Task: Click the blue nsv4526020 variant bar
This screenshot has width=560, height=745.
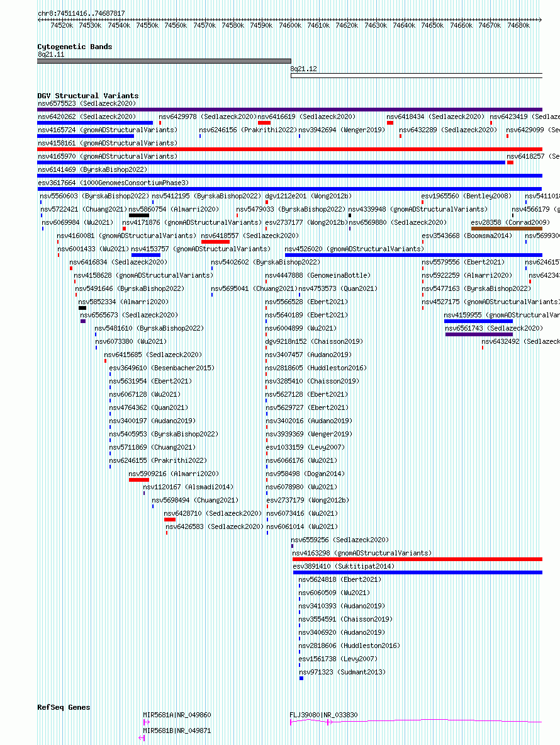Action: [413, 255]
